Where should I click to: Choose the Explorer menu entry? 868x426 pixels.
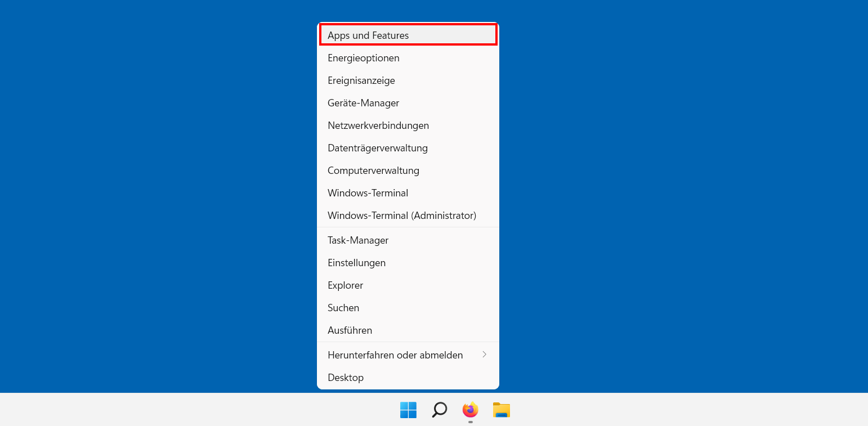tap(408, 285)
